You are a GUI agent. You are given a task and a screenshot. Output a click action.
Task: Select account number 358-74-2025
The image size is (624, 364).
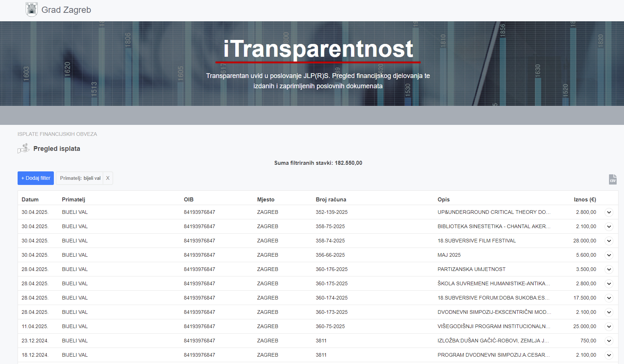pyautogui.click(x=330, y=241)
